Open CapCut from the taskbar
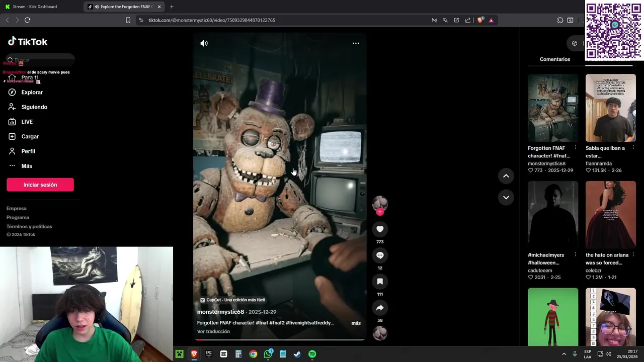 [223, 354]
